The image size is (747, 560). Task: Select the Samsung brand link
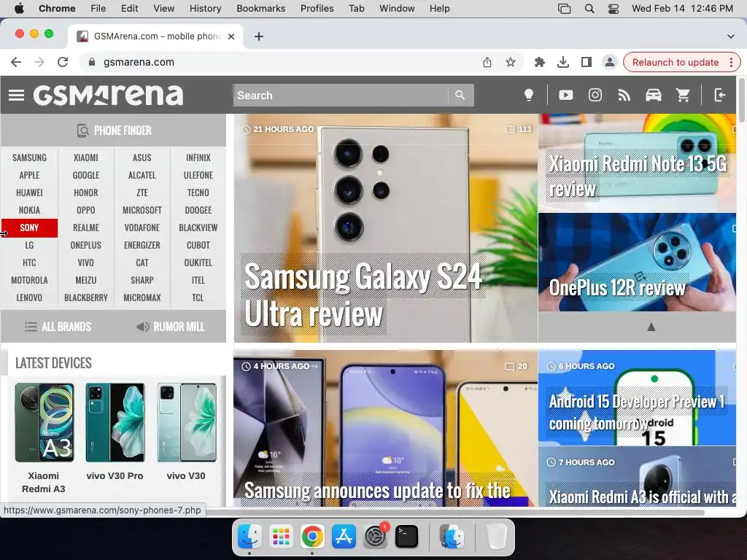(x=29, y=157)
